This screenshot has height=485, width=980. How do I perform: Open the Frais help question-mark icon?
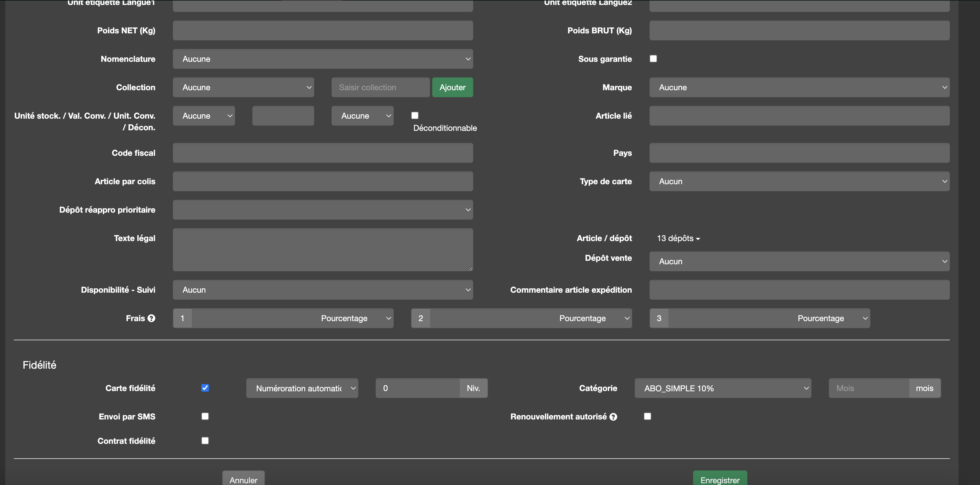coord(151,318)
